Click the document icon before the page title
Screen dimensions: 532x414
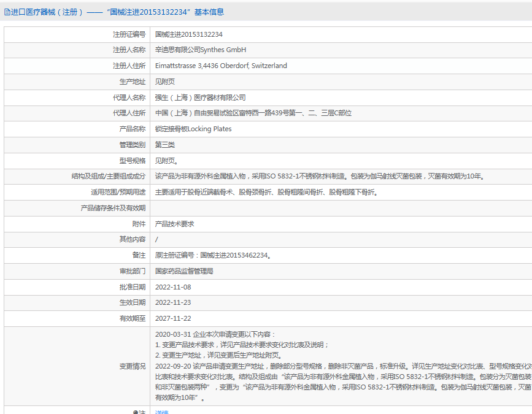pos(7,12)
